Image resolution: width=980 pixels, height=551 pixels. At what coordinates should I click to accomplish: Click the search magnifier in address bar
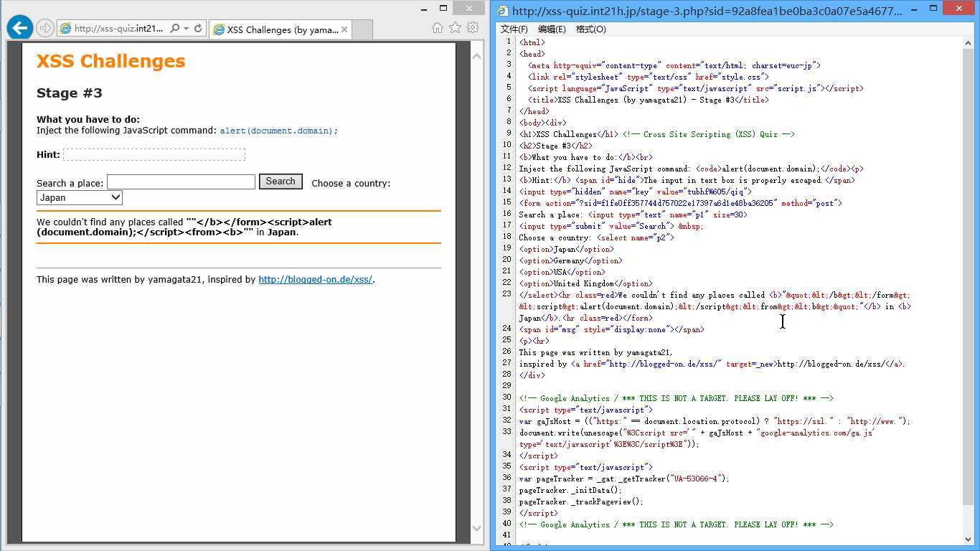pos(175,29)
